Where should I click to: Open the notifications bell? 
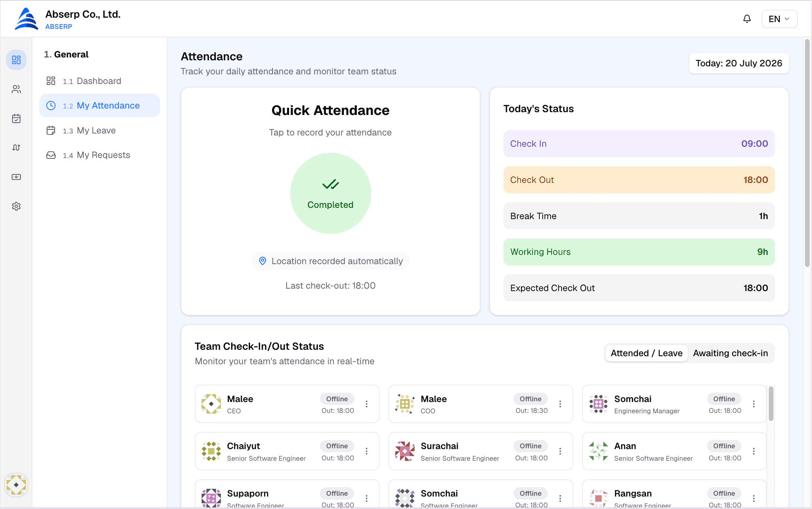747,19
